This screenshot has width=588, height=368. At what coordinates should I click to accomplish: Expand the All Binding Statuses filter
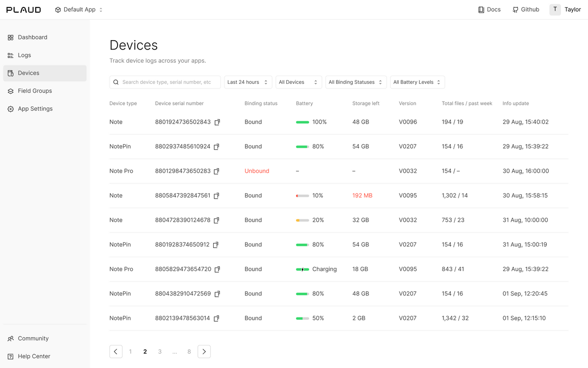point(356,82)
